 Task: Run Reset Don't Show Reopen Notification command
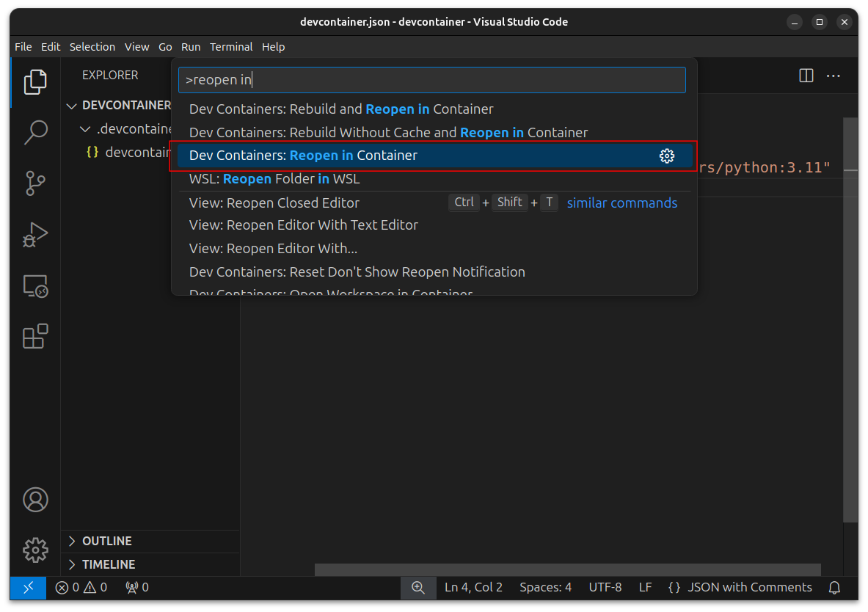tap(434, 272)
